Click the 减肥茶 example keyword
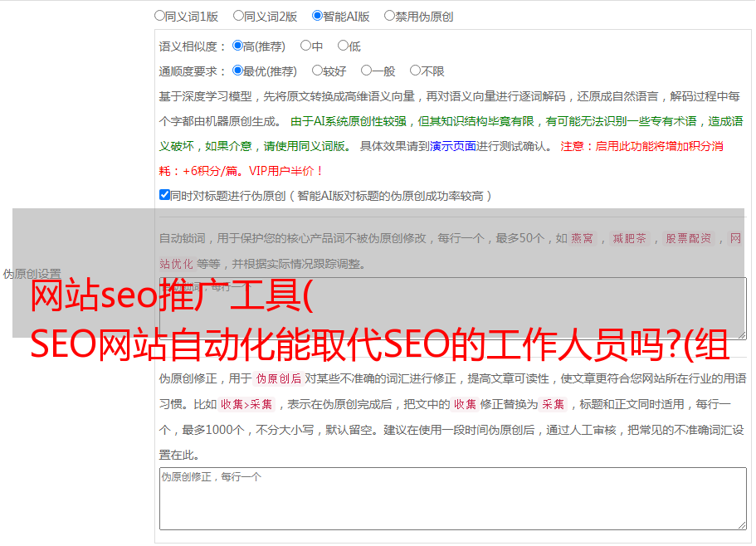 click(629, 238)
